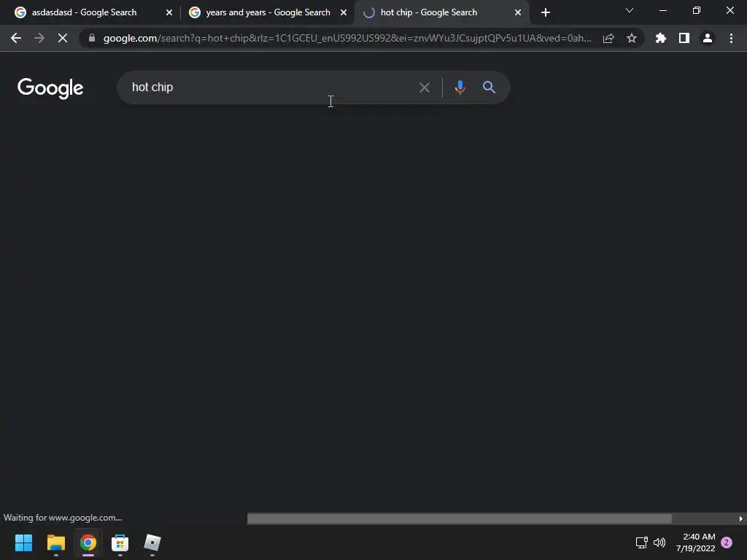Bookmark this tab with the star
The image size is (747, 560).
pos(632,38)
